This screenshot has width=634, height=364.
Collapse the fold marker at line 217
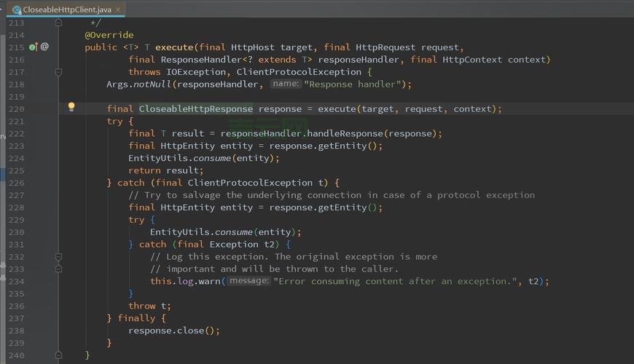(x=59, y=72)
